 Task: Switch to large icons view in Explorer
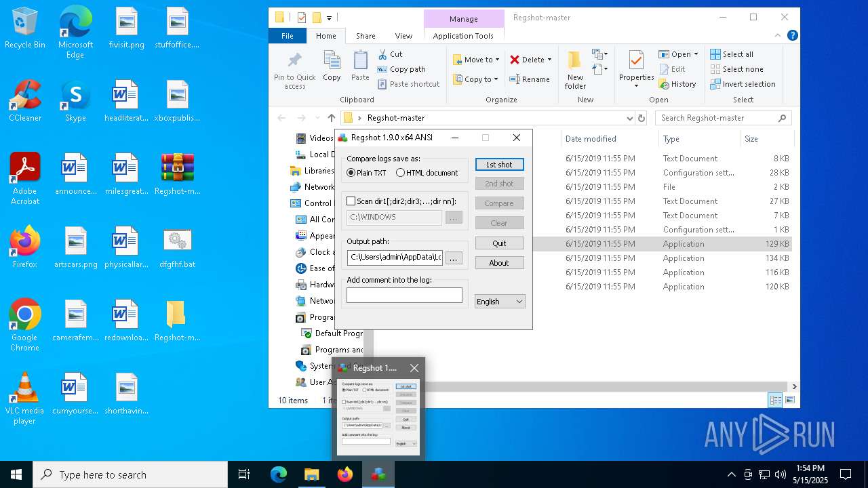click(x=790, y=401)
